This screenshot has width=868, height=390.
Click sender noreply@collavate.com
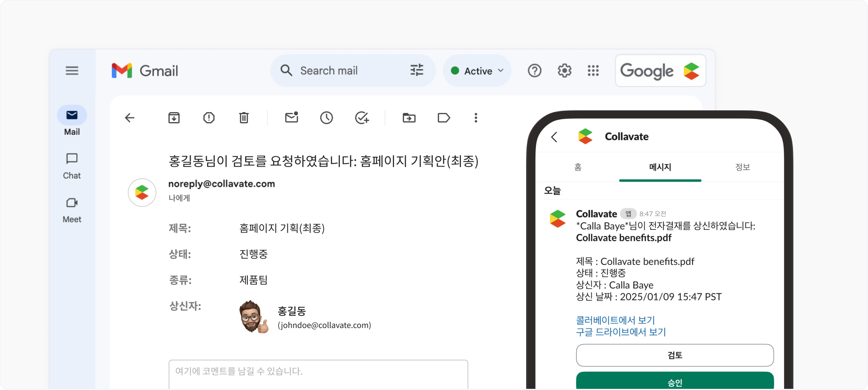click(222, 184)
